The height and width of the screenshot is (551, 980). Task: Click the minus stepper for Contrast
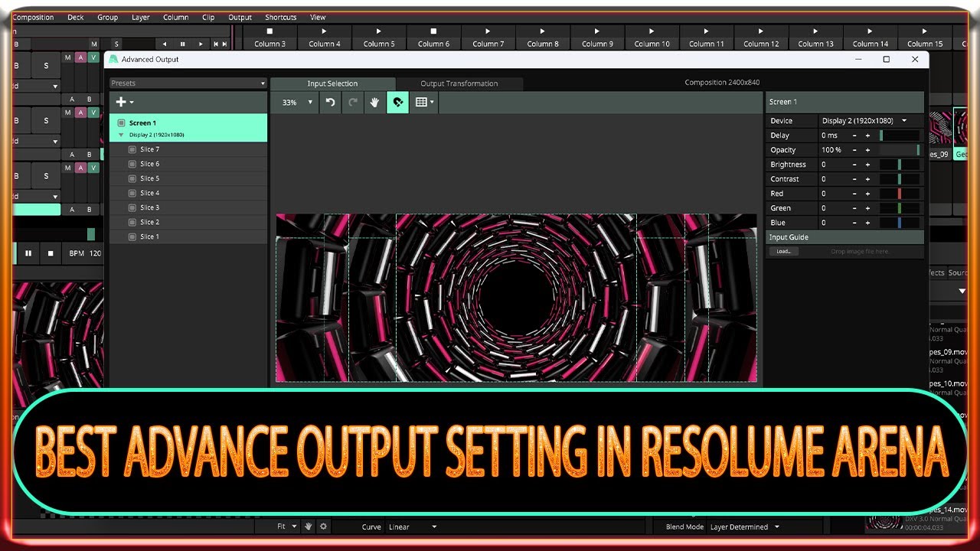point(854,179)
